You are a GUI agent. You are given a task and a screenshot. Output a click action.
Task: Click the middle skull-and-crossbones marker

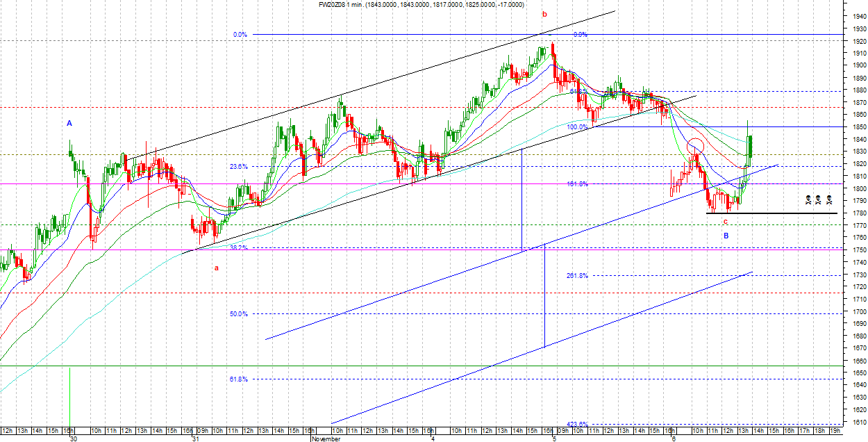coord(818,200)
